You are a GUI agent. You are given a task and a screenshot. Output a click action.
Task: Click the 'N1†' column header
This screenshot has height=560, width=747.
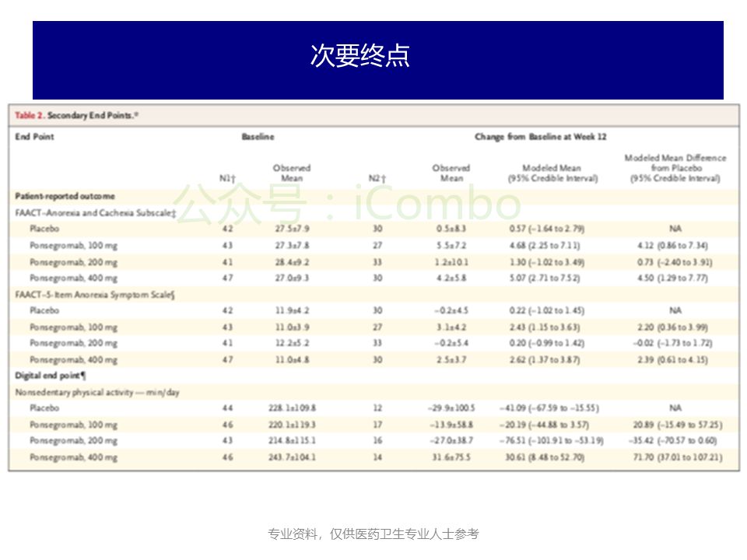click(227, 178)
